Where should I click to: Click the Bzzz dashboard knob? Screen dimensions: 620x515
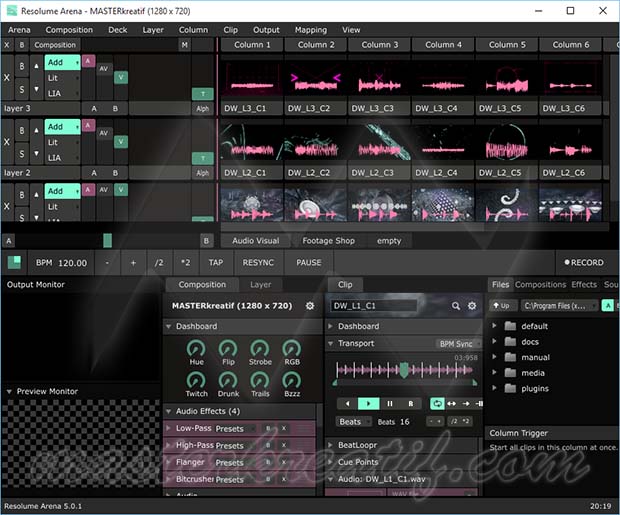coord(292,381)
